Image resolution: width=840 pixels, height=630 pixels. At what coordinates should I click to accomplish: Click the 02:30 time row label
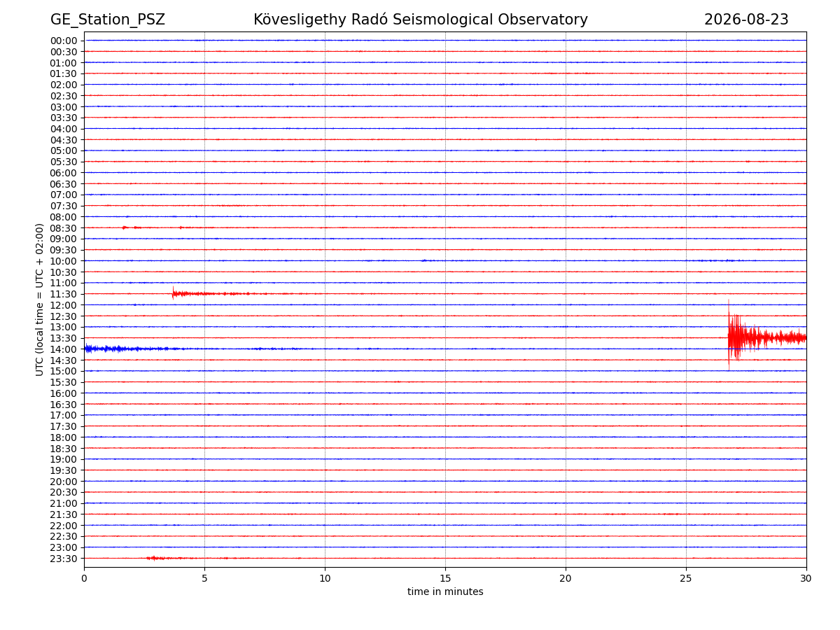click(x=64, y=96)
